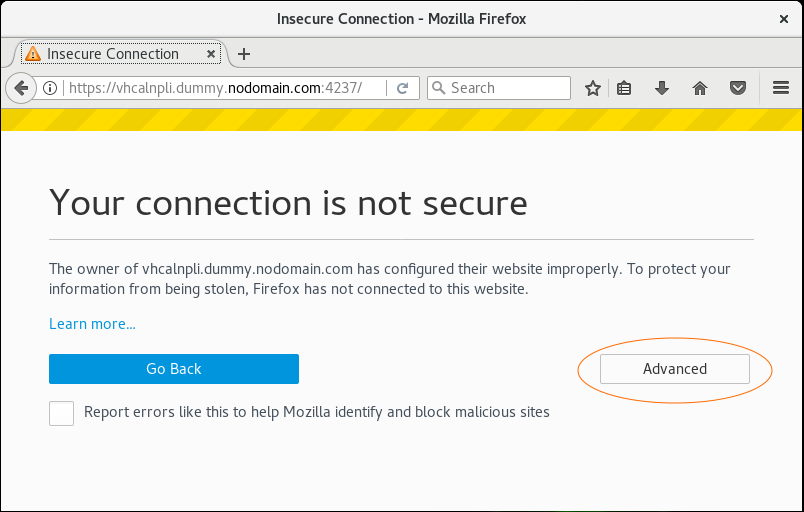804x512 pixels.
Task: Focus the Search input field
Action: [499, 88]
